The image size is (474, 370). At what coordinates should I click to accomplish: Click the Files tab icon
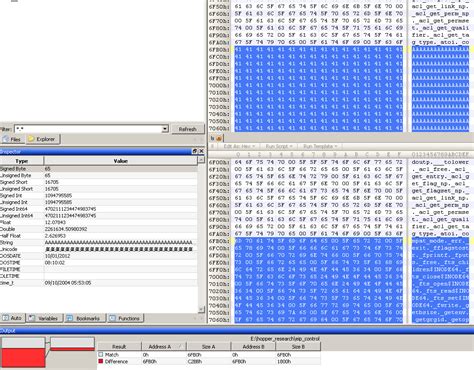pos(6,139)
